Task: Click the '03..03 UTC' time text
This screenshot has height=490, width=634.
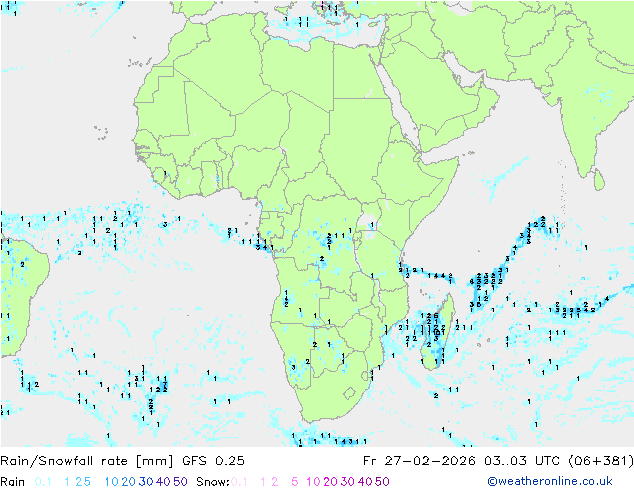Action: [522, 461]
